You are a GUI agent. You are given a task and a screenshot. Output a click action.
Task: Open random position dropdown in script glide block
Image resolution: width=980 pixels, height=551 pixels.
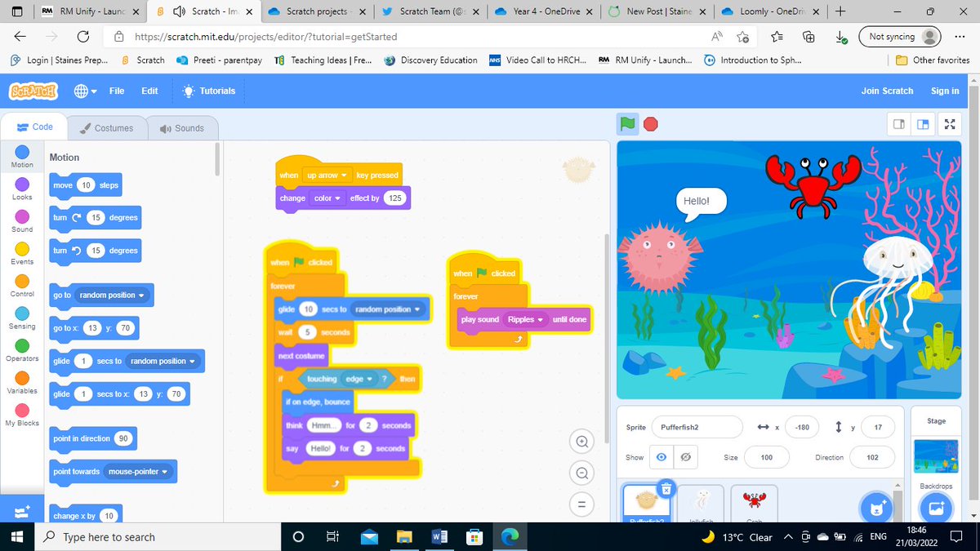(x=387, y=309)
